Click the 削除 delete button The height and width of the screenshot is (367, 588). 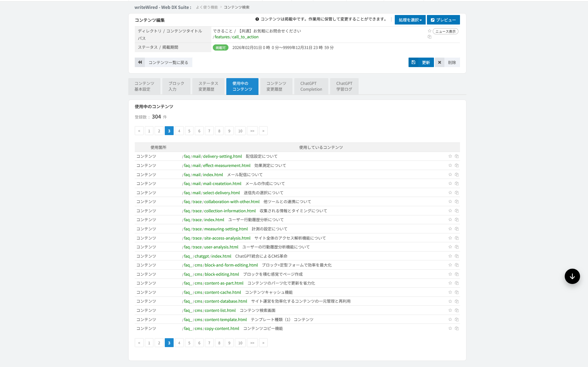tap(447, 62)
